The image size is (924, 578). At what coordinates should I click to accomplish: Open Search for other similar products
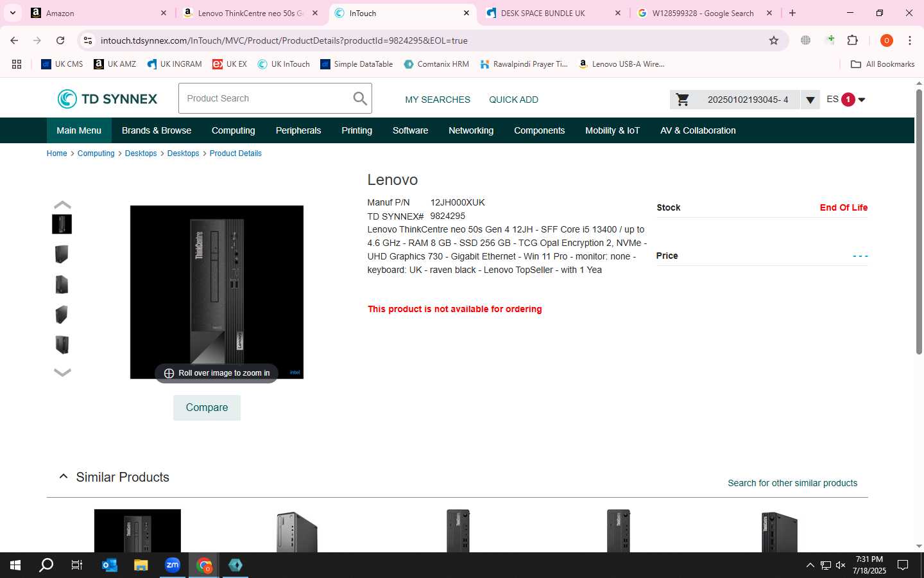(792, 483)
